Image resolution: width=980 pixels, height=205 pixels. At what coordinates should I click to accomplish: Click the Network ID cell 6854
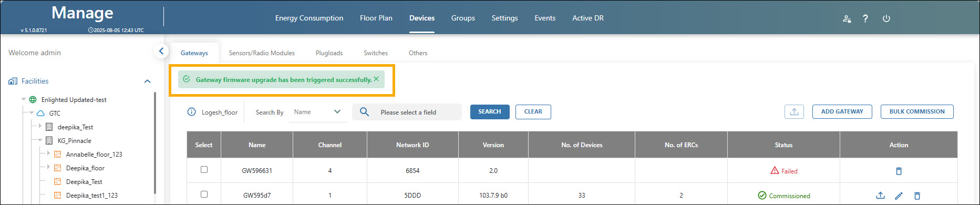pos(412,170)
